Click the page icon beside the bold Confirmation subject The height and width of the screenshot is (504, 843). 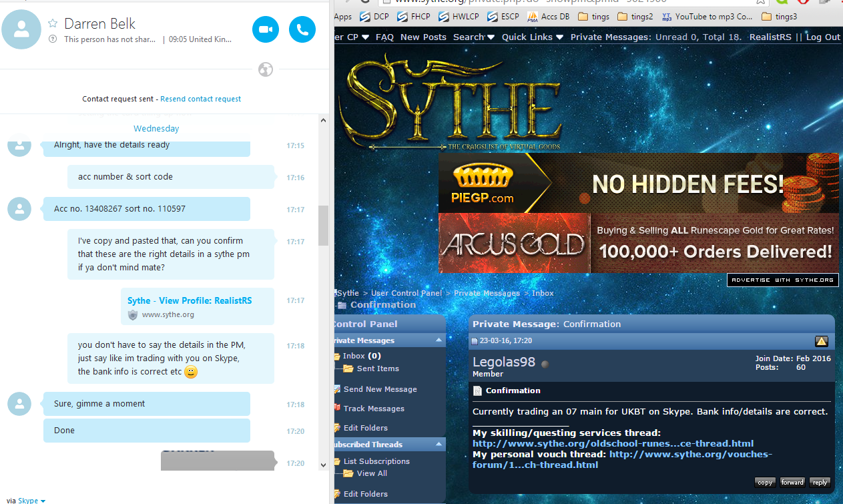477,391
